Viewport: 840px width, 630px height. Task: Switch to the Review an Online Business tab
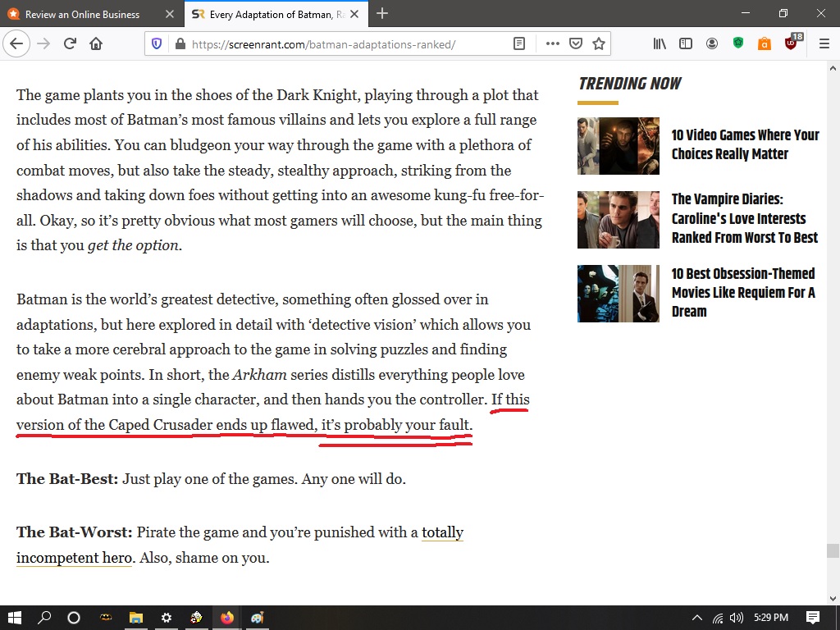point(82,14)
